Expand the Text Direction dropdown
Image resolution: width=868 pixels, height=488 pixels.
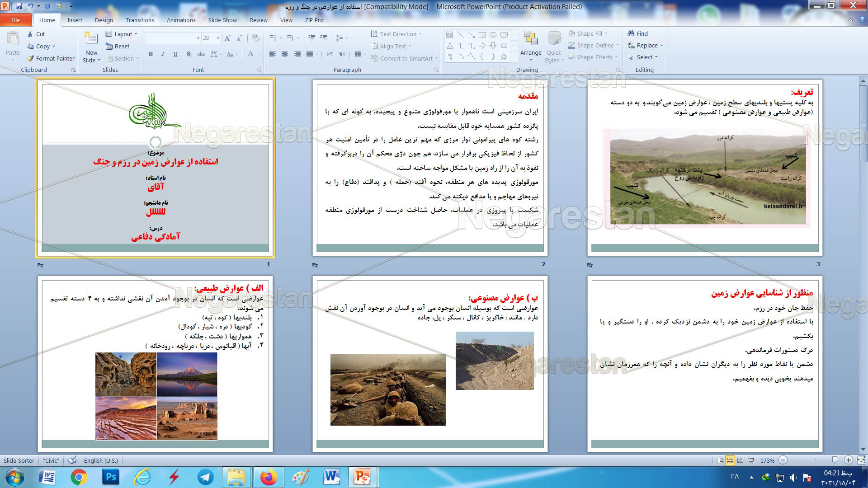(x=396, y=34)
